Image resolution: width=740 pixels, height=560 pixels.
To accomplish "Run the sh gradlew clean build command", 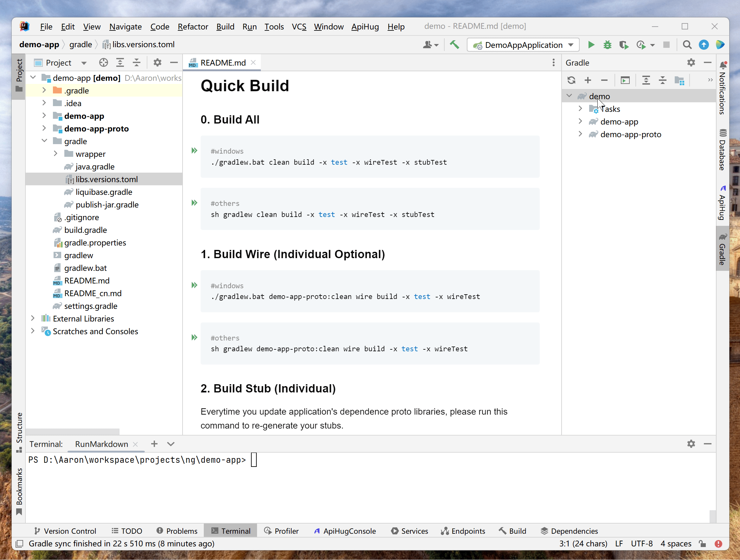I will point(194,203).
